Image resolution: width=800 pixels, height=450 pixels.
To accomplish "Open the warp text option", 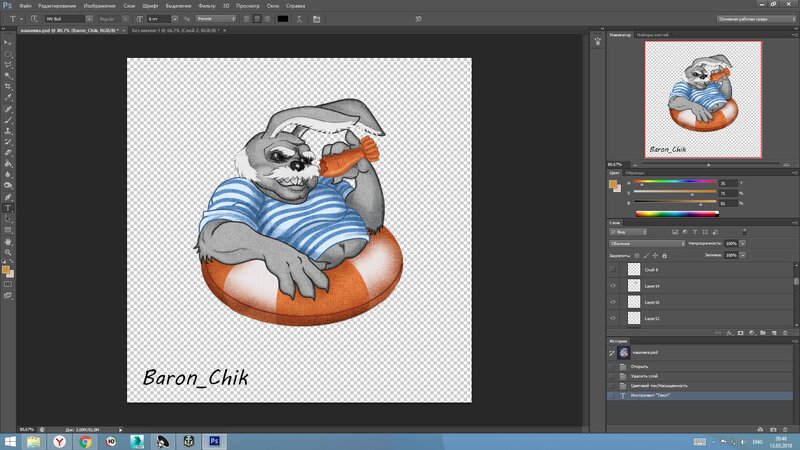I will [300, 18].
